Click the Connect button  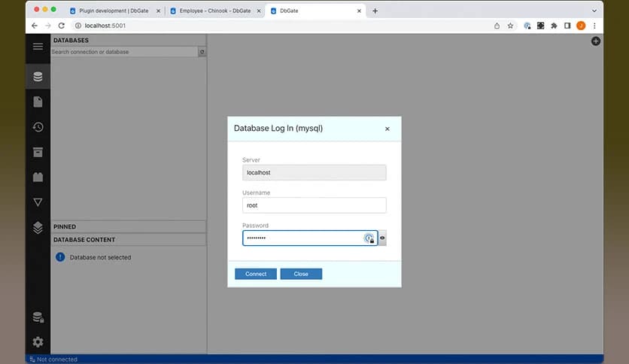pos(256,274)
